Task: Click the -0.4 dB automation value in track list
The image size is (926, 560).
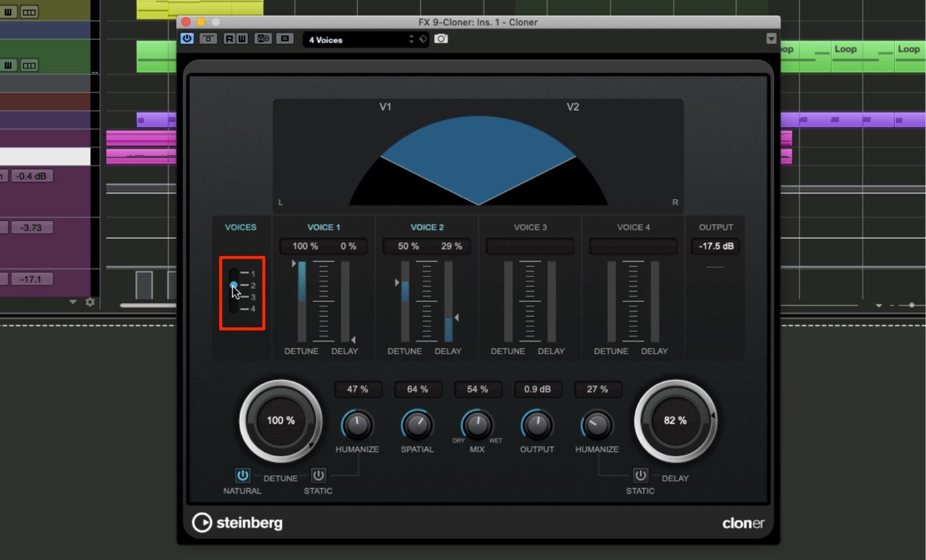Action: point(31,176)
